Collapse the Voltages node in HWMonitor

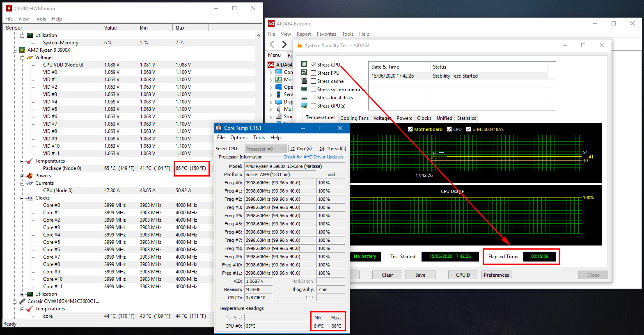click(22, 58)
